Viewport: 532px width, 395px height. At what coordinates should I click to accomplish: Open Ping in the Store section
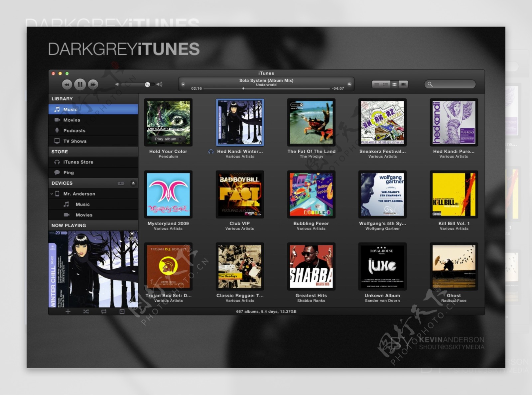point(93,173)
